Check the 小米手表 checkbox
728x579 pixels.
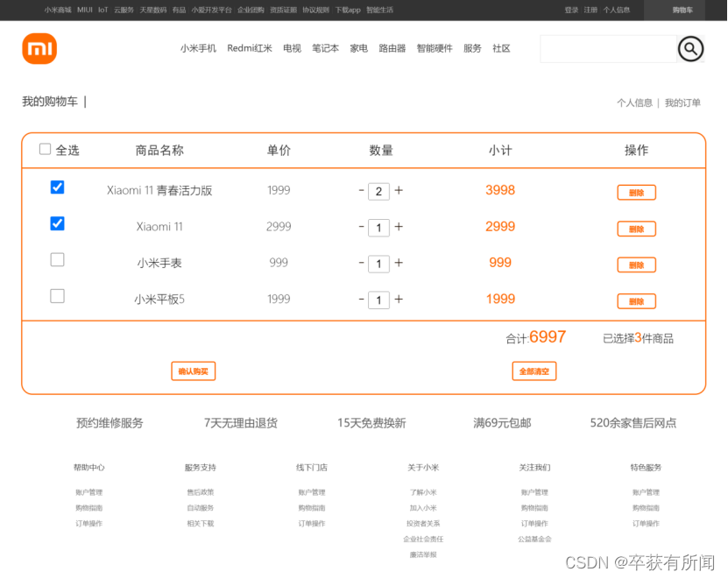[58, 259]
